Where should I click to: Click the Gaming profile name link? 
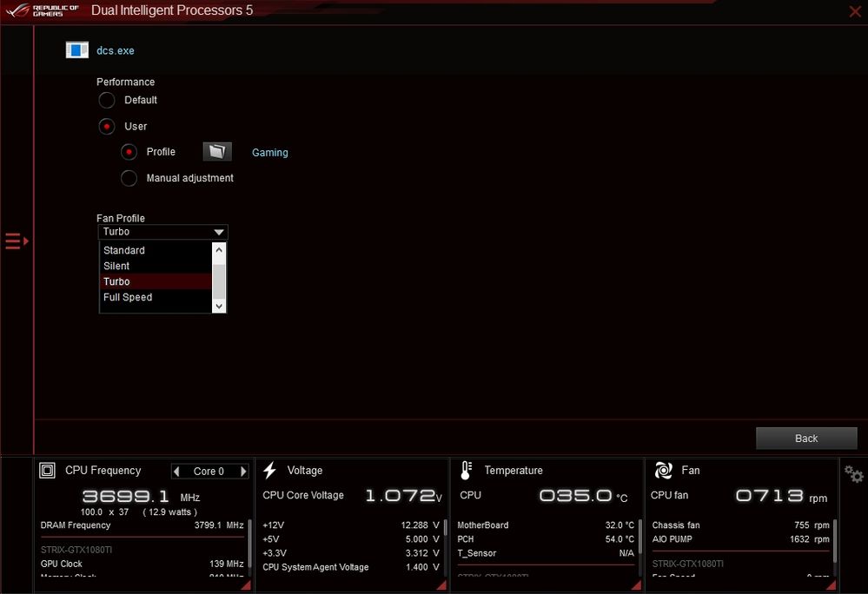click(x=270, y=153)
